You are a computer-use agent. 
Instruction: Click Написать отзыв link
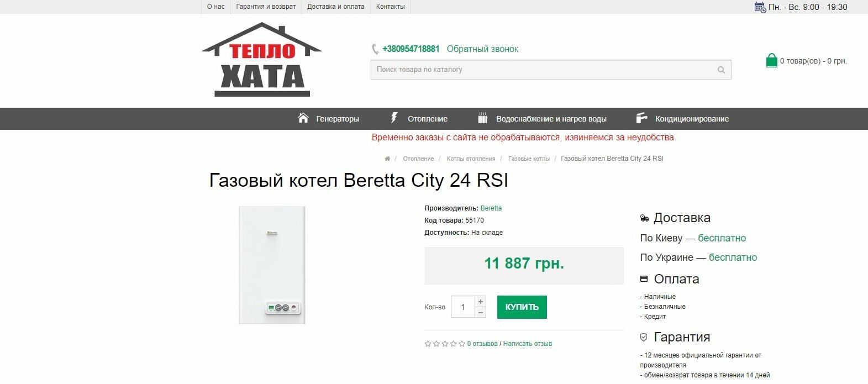click(528, 344)
